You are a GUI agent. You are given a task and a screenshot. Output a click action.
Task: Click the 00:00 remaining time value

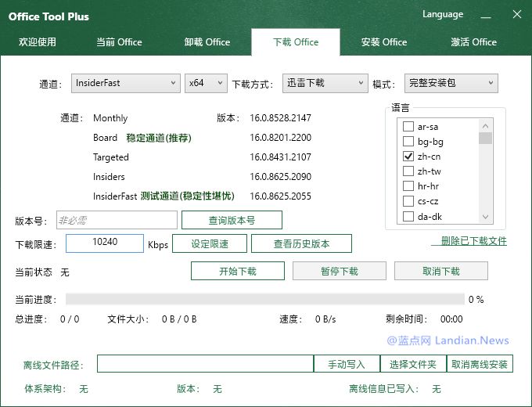[451, 319]
